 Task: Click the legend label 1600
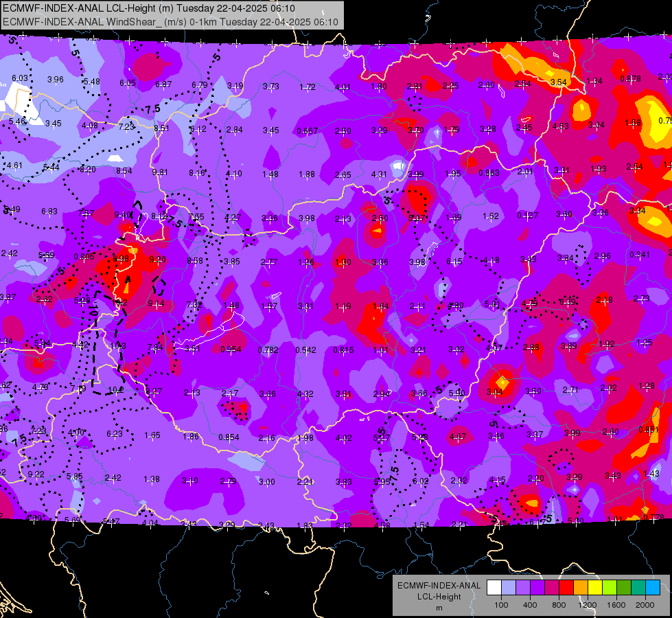[616, 605]
